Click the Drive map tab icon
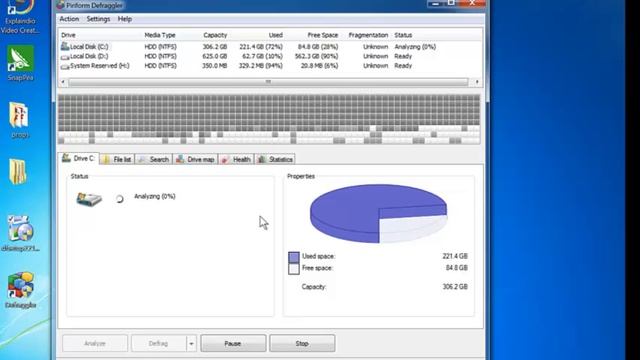The image size is (640, 360). [180, 159]
